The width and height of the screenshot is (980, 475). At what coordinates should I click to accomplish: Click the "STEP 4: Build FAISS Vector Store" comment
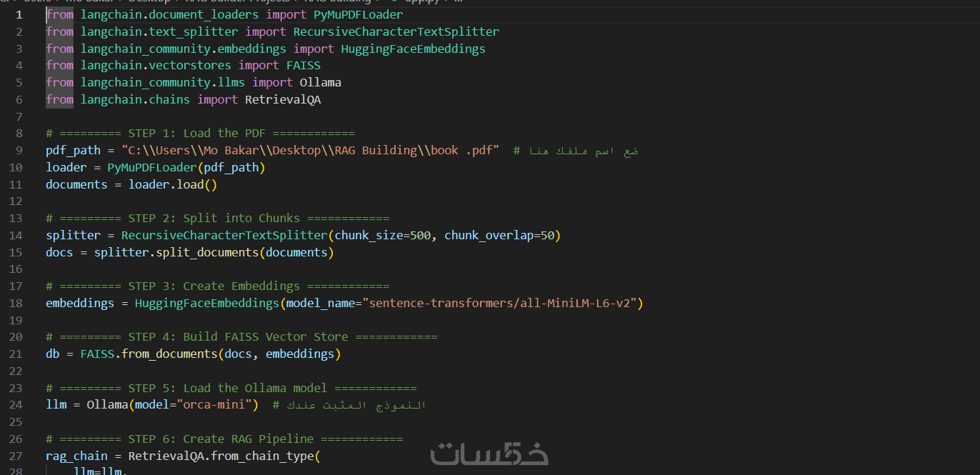point(241,336)
